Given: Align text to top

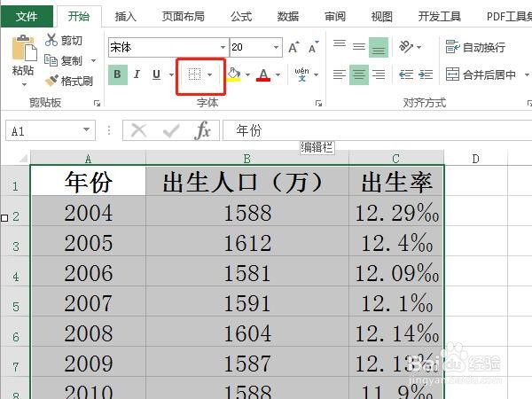Looking at the screenshot, I should pos(340,45).
